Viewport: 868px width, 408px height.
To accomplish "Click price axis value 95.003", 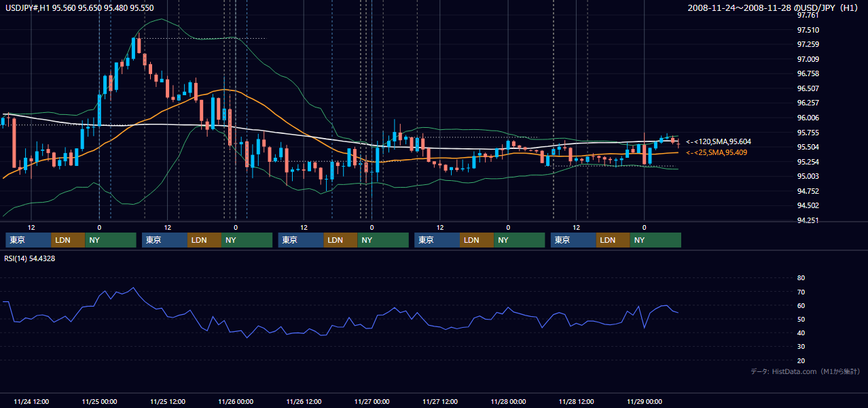I will click(808, 176).
